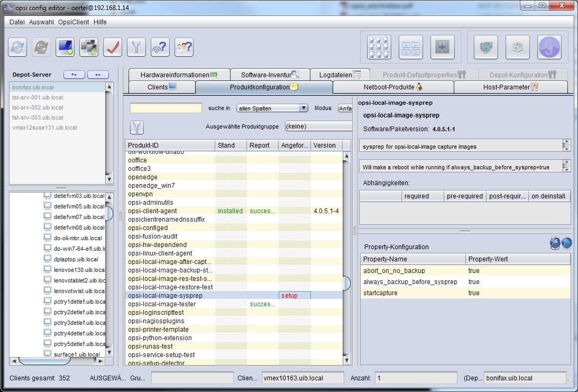The image size is (578, 392).
Task: Switch to the Hardwareinformationen tab
Action: (179, 75)
